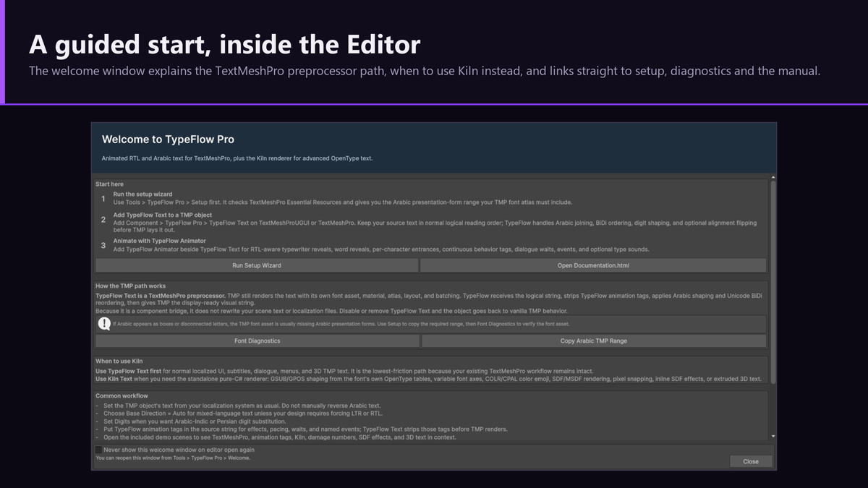
Task: Click 'TypeFlow Text is a TextMeshPro preprocessor' text
Action: pos(160,296)
